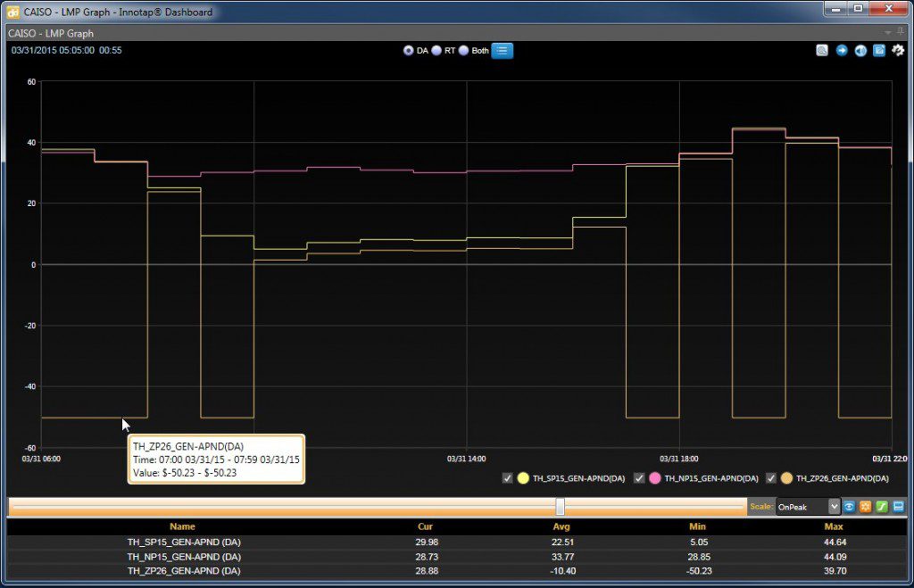The height and width of the screenshot is (588, 914).
Task: Click Max value 39.70
Action: click(835, 570)
